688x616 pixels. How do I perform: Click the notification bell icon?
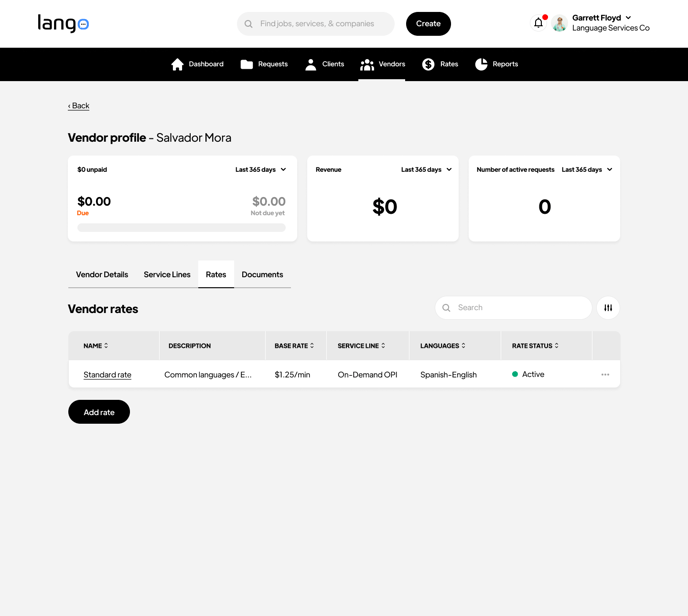(538, 23)
